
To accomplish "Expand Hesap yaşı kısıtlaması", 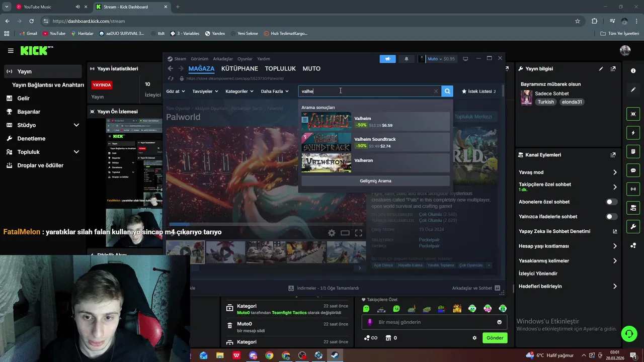I will (615, 246).
